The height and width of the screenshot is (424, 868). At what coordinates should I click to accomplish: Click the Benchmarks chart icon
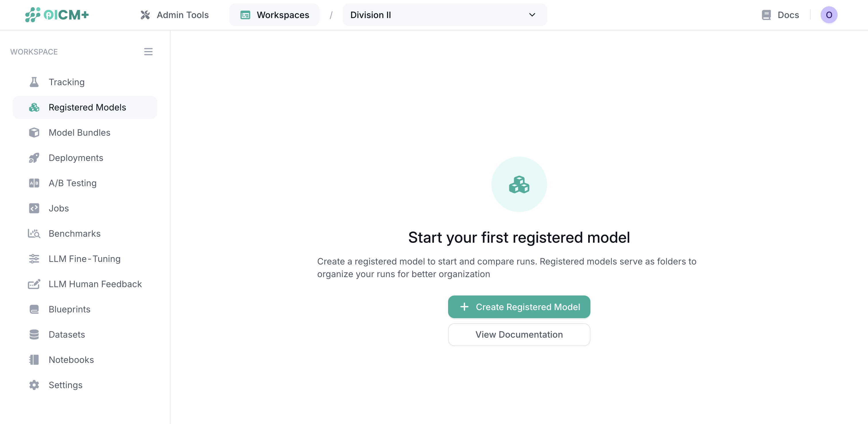(x=34, y=234)
